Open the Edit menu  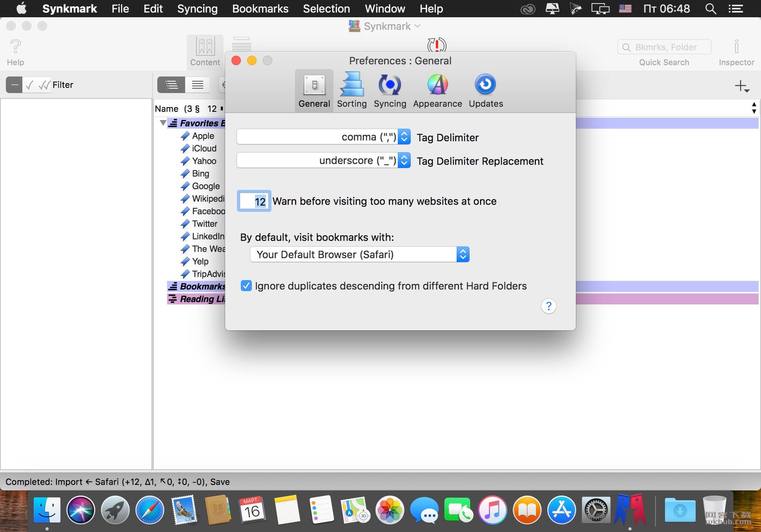pyautogui.click(x=153, y=9)
